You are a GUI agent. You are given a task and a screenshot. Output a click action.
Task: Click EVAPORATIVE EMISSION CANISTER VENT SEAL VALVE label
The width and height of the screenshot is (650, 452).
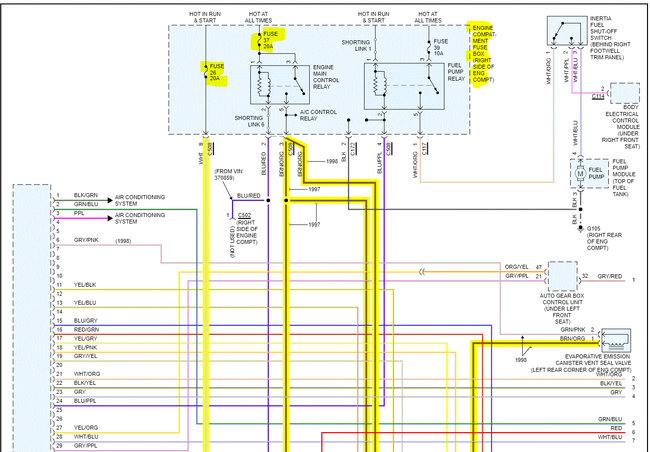click(x=581, y=363)
